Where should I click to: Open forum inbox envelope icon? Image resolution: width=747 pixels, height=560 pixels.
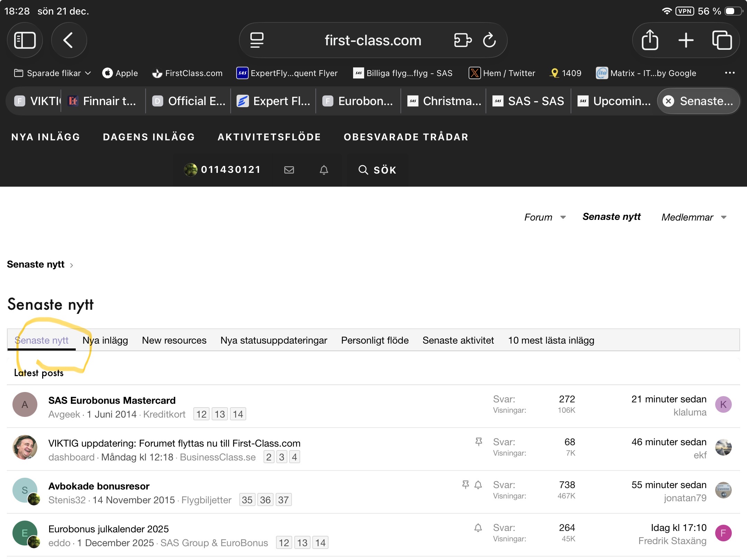coord(289,170)
